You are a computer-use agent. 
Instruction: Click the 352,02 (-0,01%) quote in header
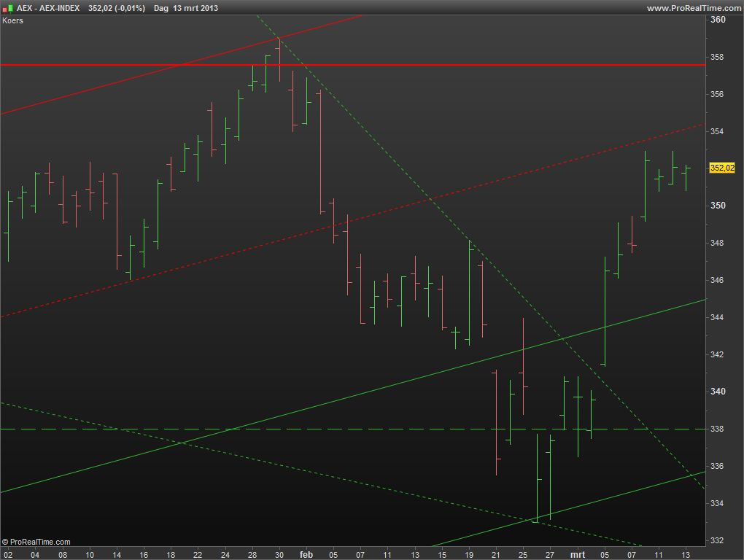(x=117, y=8)
